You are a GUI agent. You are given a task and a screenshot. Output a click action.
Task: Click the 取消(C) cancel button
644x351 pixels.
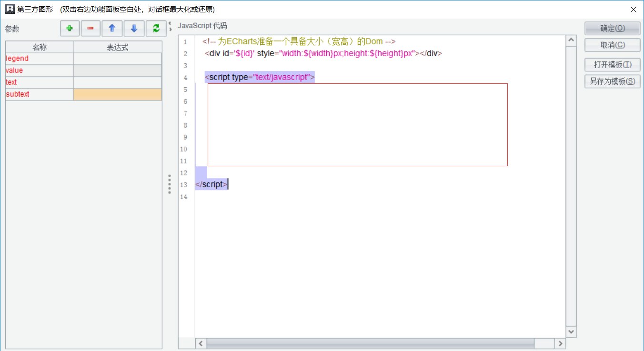612,45
